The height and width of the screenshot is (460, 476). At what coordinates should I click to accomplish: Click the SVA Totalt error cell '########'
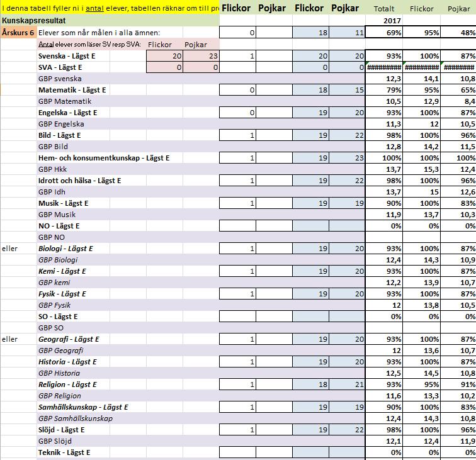tap(384, 67)
